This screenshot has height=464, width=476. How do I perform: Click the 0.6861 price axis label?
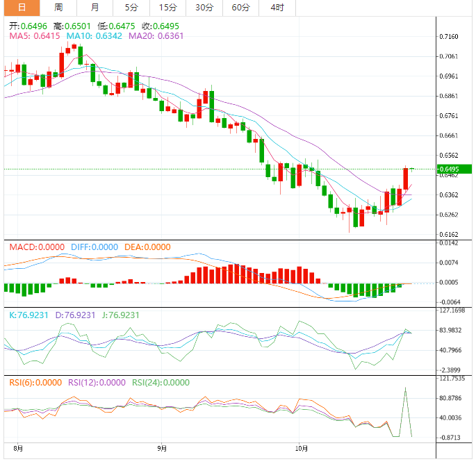pyautogui.click(x=449, y=96)
